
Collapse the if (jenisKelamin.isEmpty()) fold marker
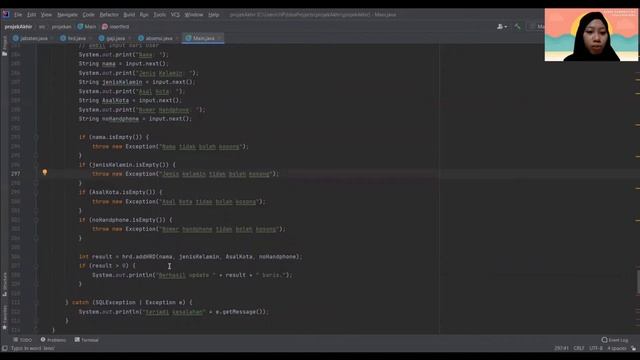36,165
